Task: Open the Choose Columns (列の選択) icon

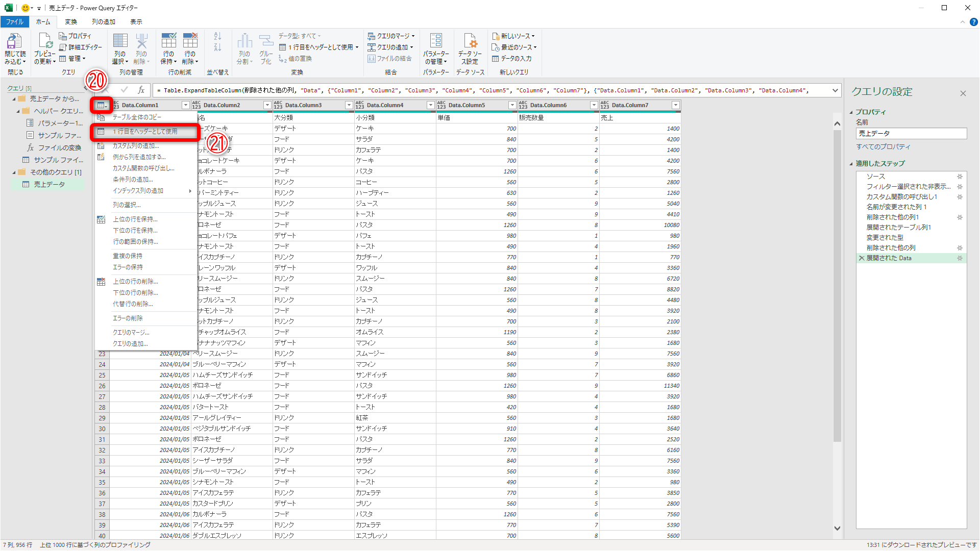Action: tap(120, 42)
